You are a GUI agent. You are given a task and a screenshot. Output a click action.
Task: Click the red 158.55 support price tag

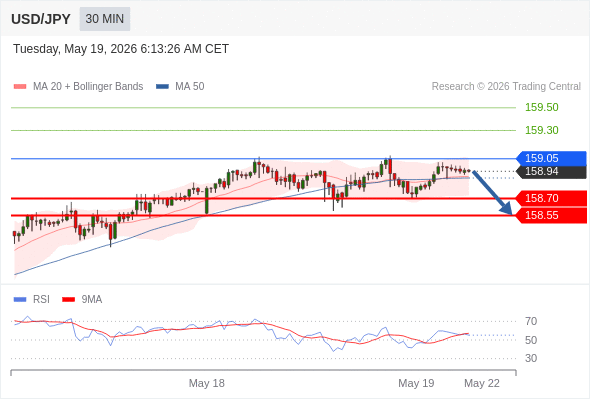point(552,215)
